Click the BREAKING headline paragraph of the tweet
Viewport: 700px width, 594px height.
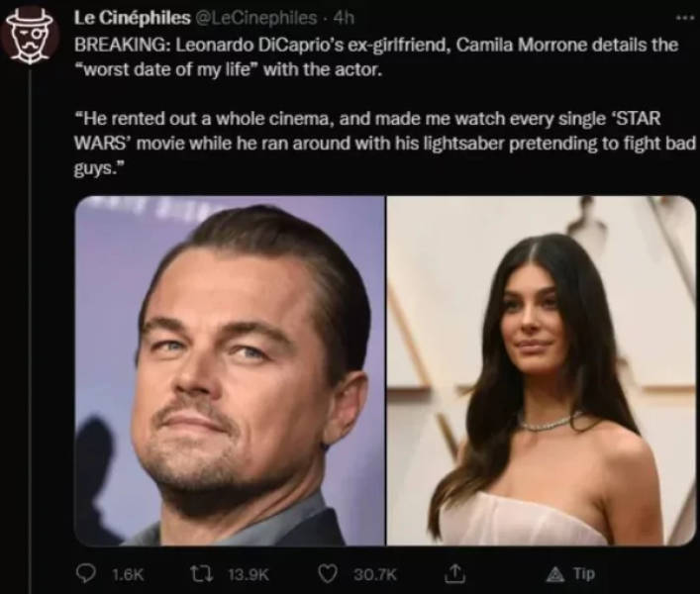[x=376, y=46]
